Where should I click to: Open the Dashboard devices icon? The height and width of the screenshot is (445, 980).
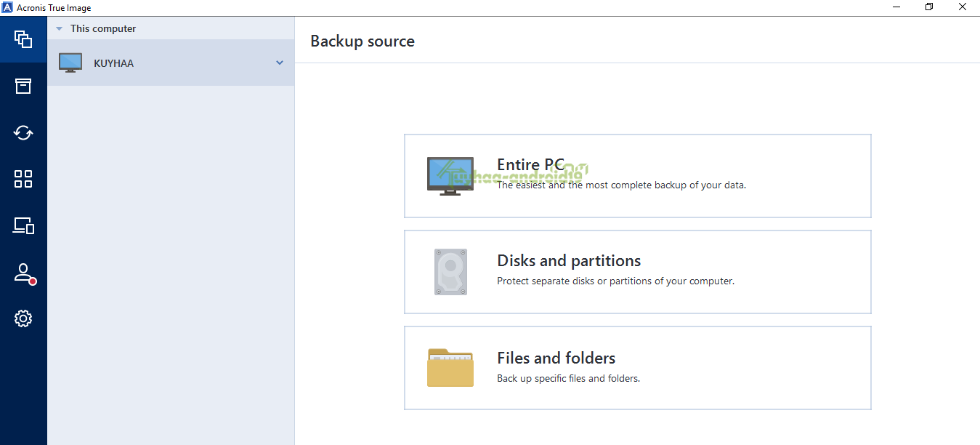[23, 225]
